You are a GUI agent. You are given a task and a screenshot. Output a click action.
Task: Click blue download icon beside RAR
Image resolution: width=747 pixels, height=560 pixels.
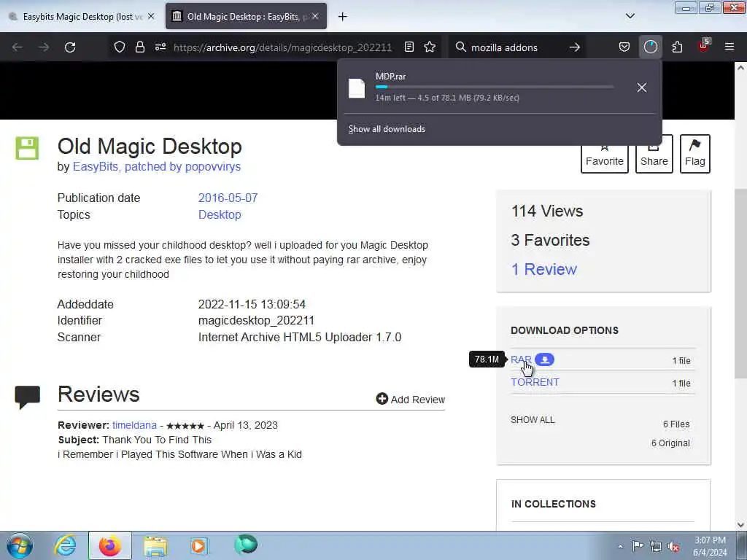[x=544, y=359]
